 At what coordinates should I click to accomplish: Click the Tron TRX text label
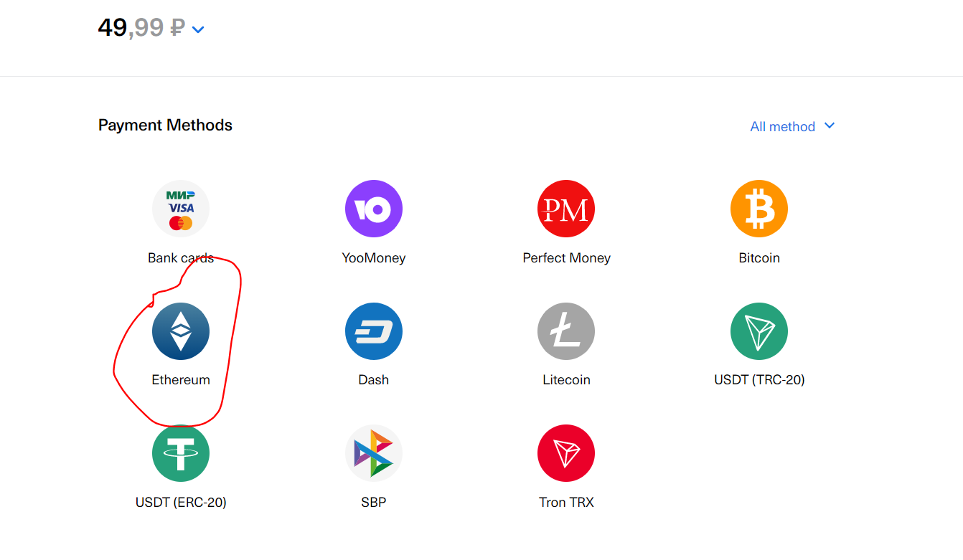[x=566, y=503]
